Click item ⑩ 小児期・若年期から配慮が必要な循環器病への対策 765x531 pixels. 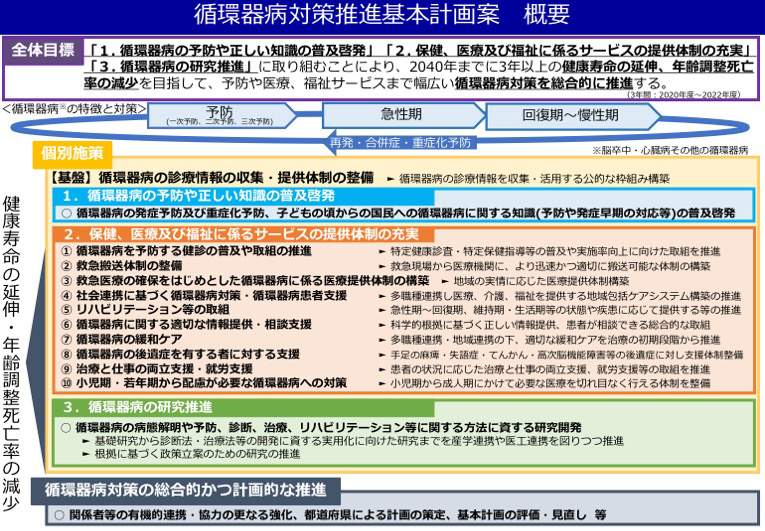204,383
